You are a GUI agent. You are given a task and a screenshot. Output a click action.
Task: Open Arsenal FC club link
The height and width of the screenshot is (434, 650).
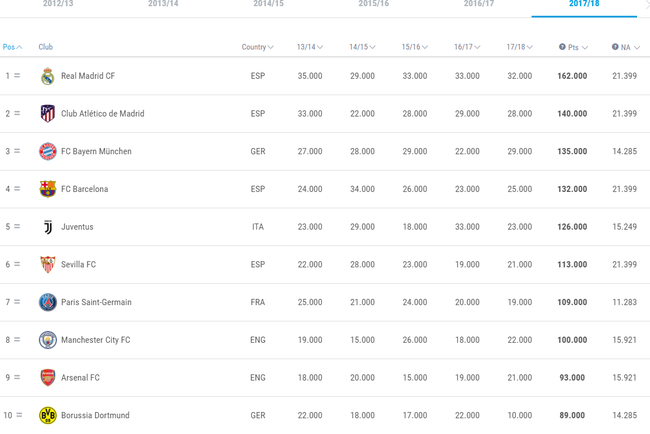pos(80,378)
